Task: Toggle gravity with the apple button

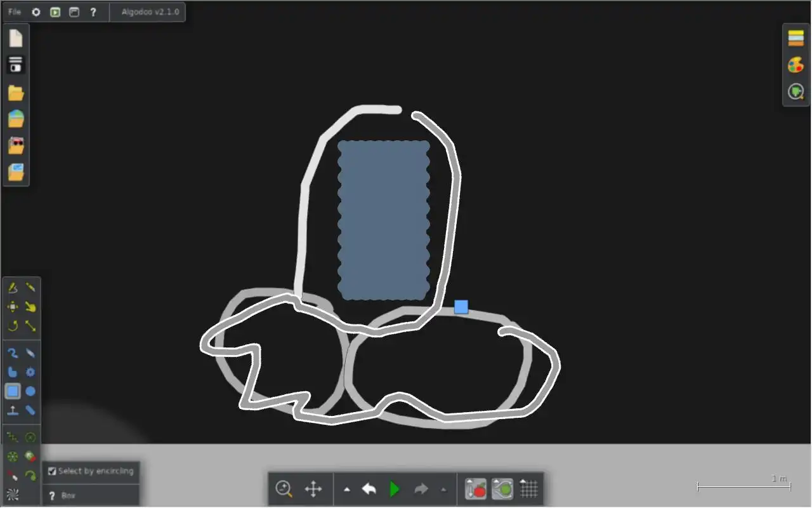Action: [x=476, y=489]
